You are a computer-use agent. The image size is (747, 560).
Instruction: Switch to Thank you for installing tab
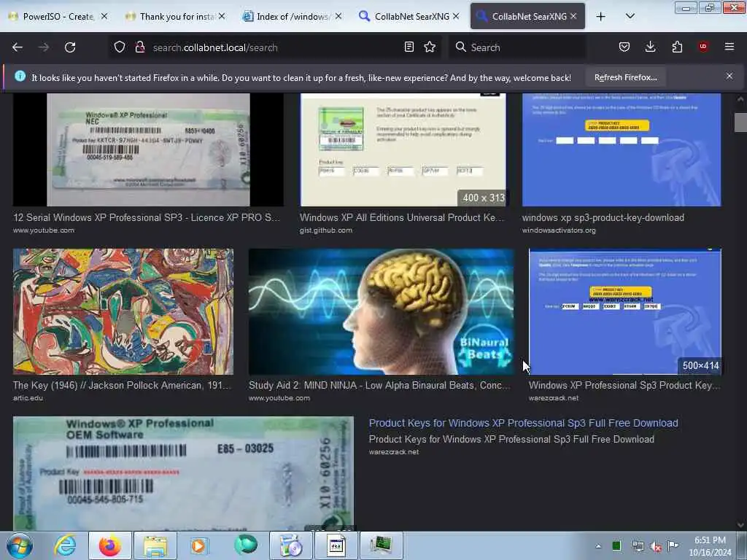(174, 16)
